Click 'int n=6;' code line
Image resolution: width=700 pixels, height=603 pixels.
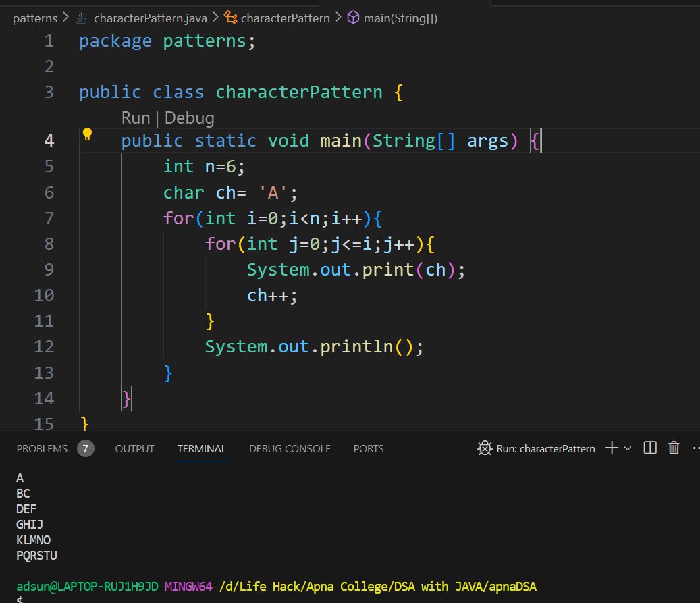pos(204,167)
